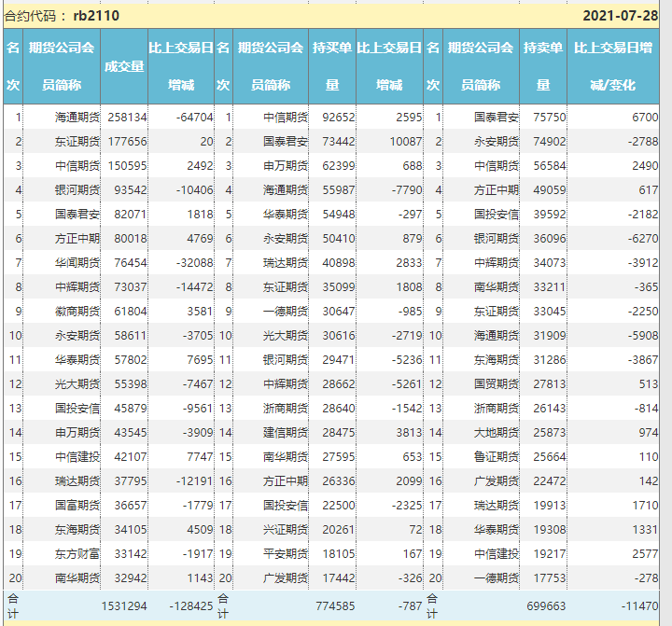
Task: Select 光大期货 with volume 55398
Action: click(x=77, y=384)
